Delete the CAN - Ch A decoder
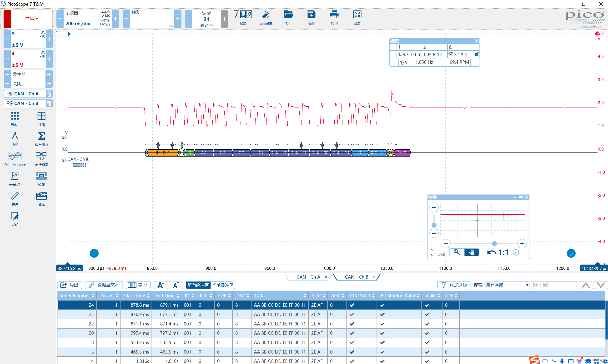Screen dimensions: 608x364 pos(49,94)
